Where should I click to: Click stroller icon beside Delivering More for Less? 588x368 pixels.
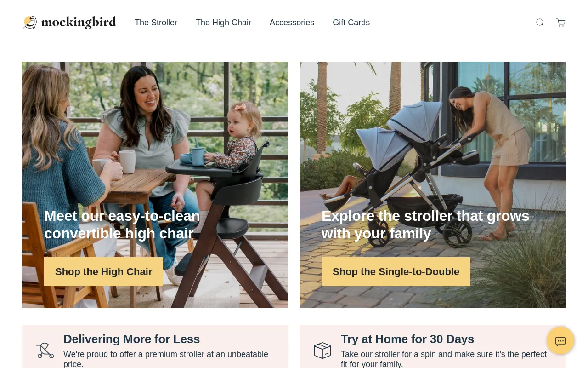45,351
